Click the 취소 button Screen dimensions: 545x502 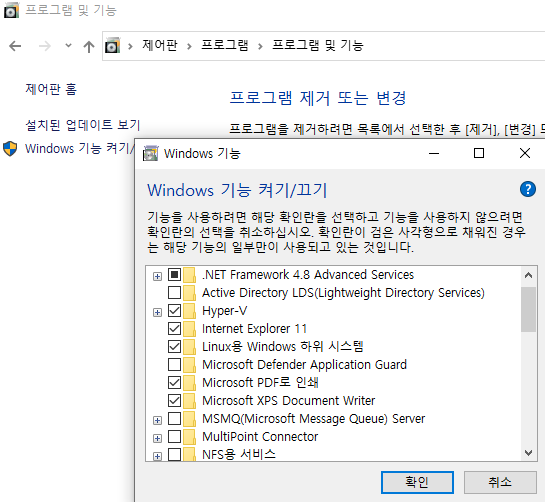(500, 482)
